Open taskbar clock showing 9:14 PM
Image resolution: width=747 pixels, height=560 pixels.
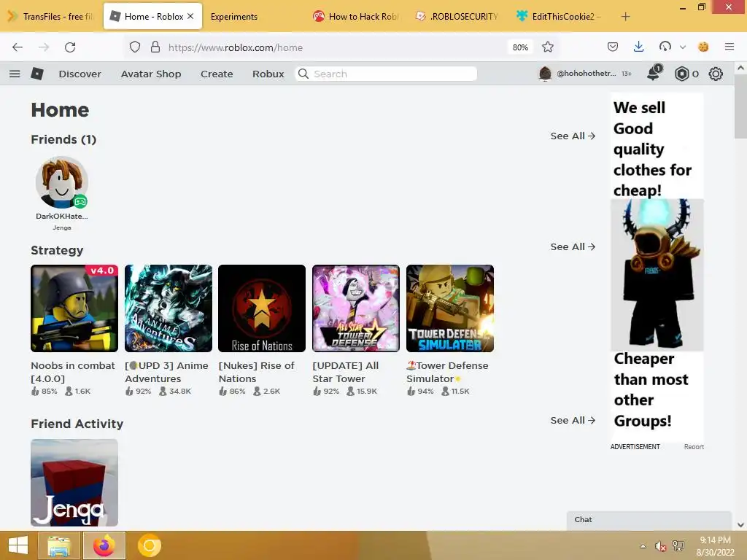point(715,546)
